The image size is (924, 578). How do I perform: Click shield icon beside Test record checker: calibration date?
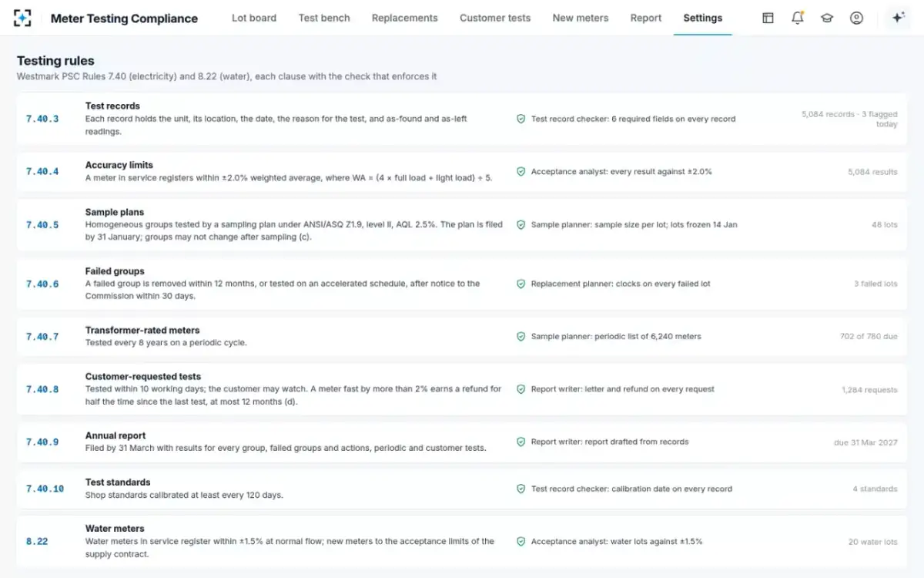pos(521,489)
